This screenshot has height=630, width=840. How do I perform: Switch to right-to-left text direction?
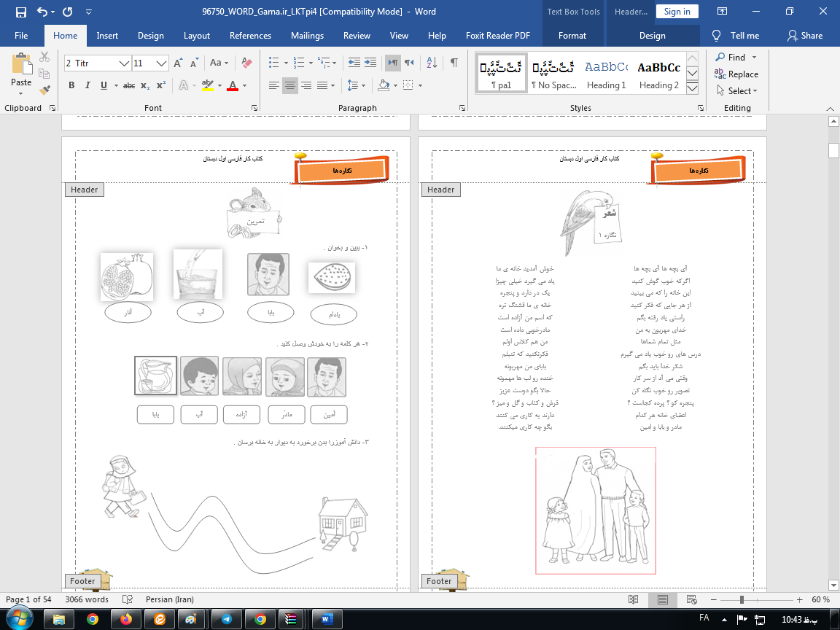[x=409, y=63]
